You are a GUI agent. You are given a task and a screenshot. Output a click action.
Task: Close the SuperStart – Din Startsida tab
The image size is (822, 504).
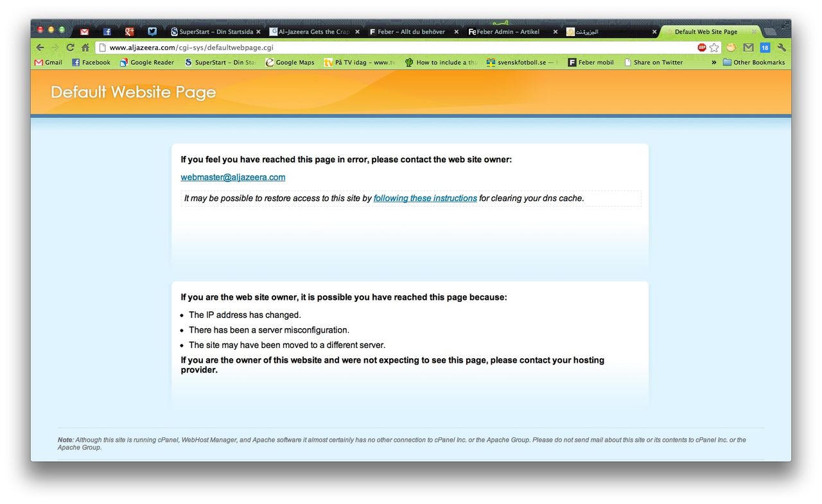[x=258, y=31]
